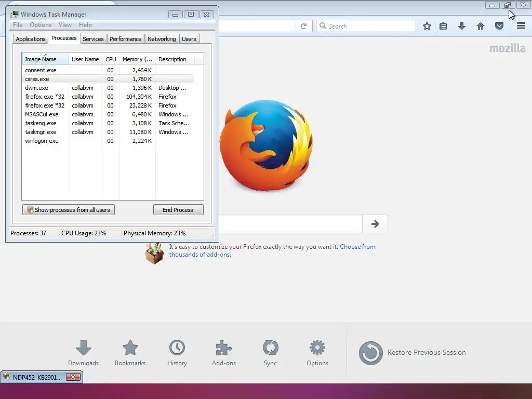Open Task Manager File menu
This screenshot has width=532, height=399.
pyautogui.click(x=18, y=25)
